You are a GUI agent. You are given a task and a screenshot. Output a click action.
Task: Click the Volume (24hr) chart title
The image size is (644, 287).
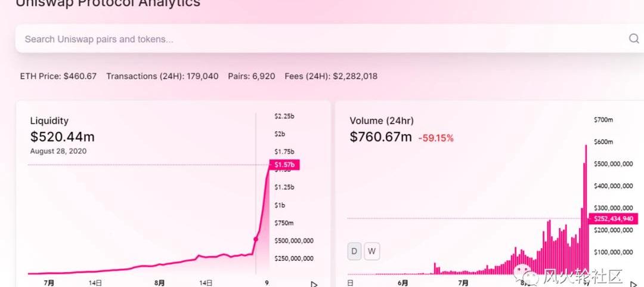[382, 121]
